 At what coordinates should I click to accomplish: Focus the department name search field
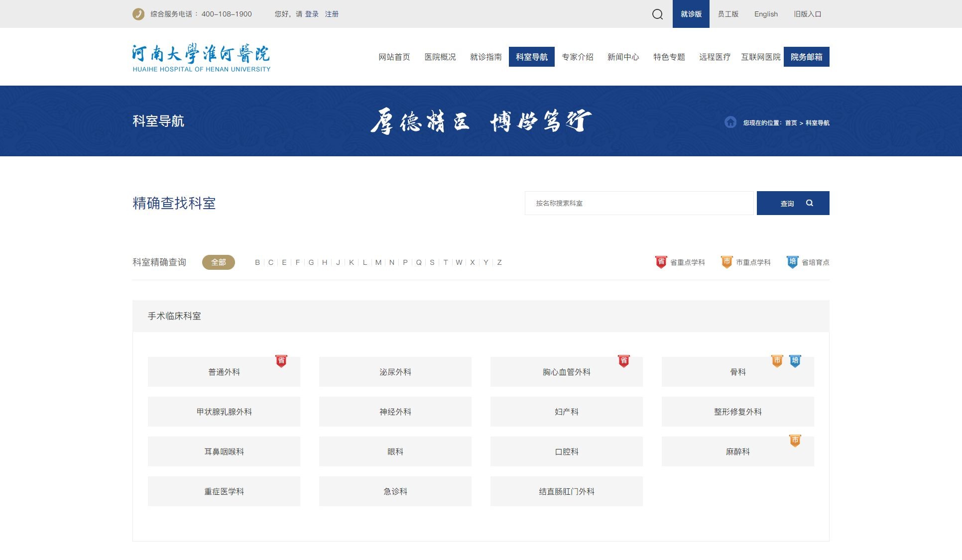tap(639, 203)
